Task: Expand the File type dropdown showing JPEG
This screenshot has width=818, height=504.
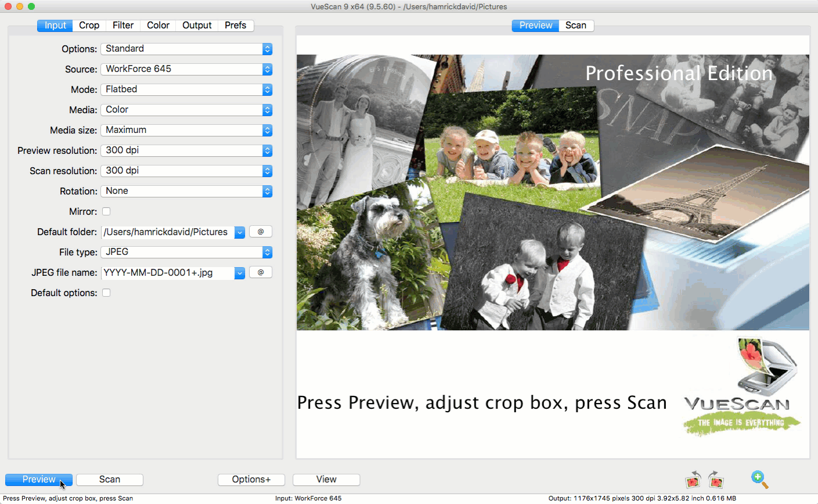Action: [186, 252]
